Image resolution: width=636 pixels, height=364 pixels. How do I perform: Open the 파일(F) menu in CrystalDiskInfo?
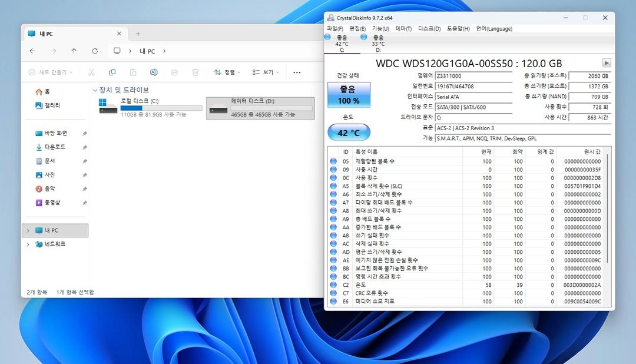(335, 29)
